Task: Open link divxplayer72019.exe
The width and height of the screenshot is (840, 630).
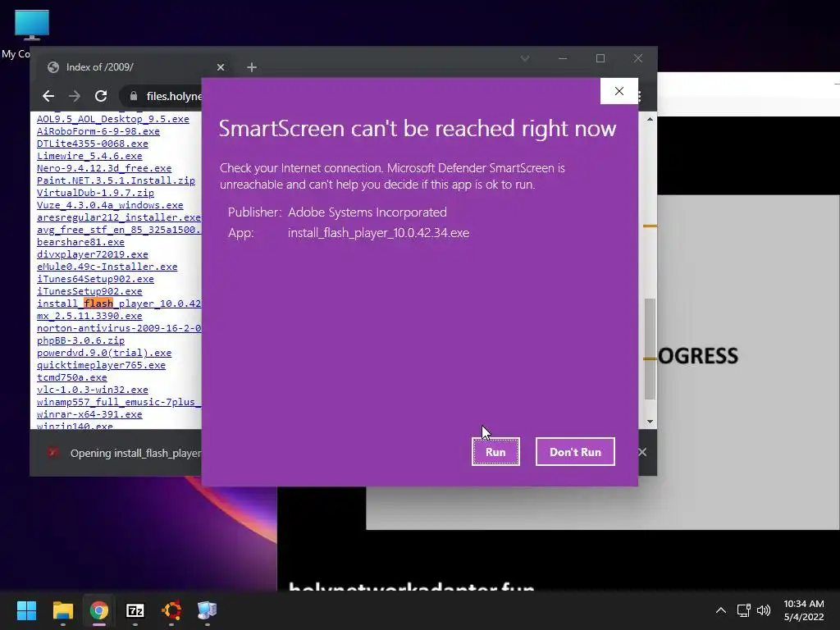Action: (92, 254)
